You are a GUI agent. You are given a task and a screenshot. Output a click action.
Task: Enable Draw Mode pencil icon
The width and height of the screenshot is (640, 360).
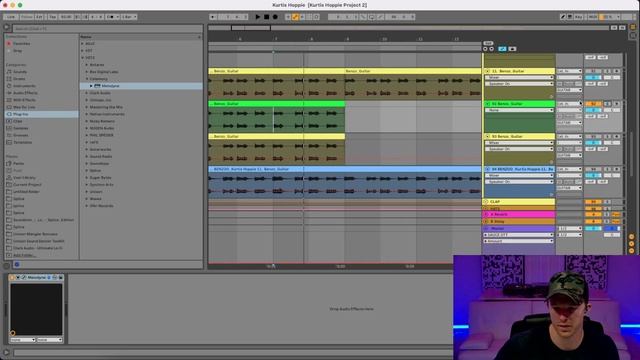(563, 17)
